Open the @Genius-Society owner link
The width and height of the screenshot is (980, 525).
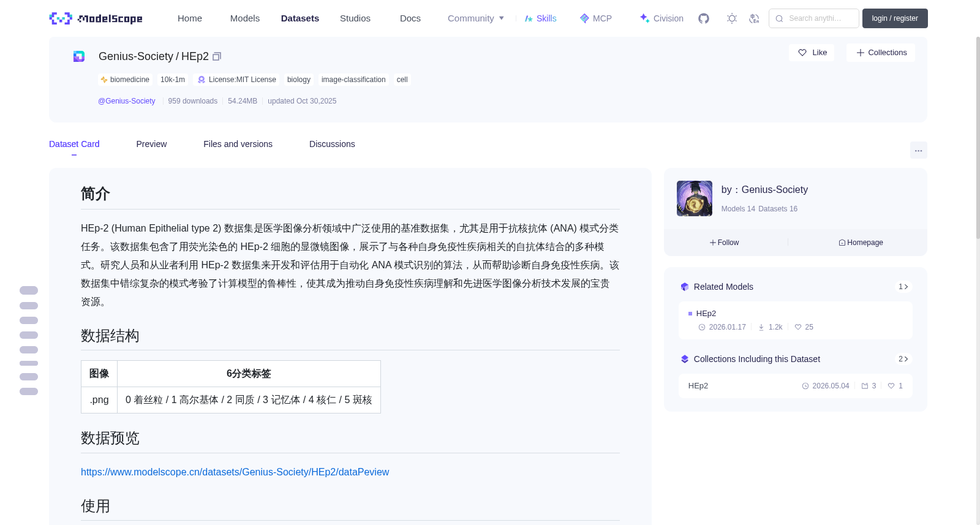click(x=127, y=101)
